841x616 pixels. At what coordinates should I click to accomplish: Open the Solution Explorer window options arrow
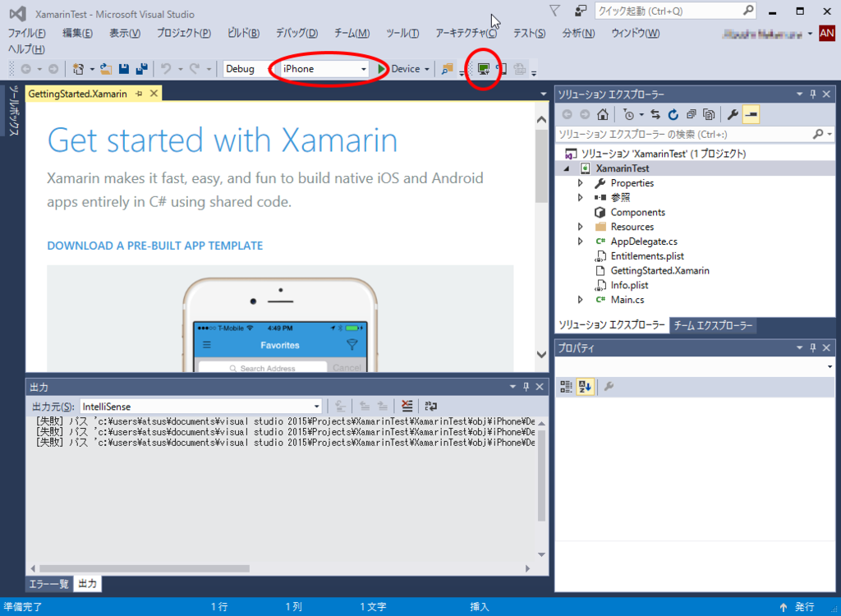tap(799, 94)
